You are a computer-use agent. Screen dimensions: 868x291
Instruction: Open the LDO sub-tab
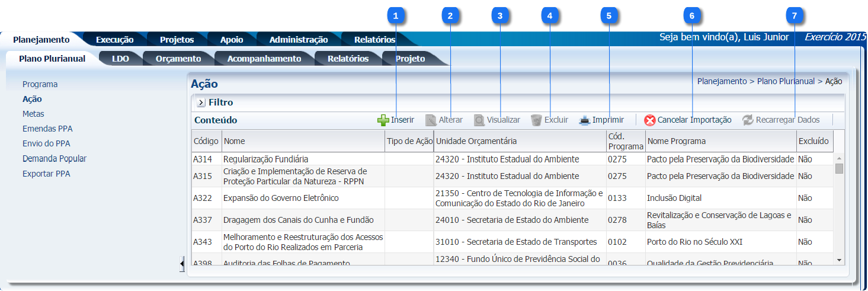[120, 59]
